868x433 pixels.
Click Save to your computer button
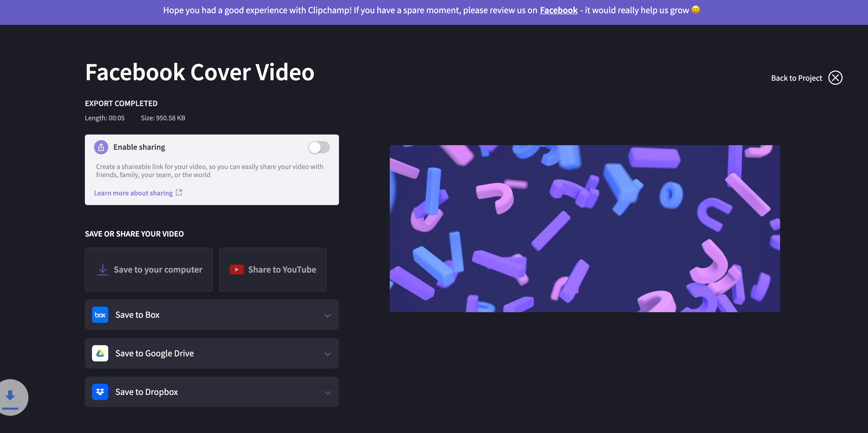(149, 269)
